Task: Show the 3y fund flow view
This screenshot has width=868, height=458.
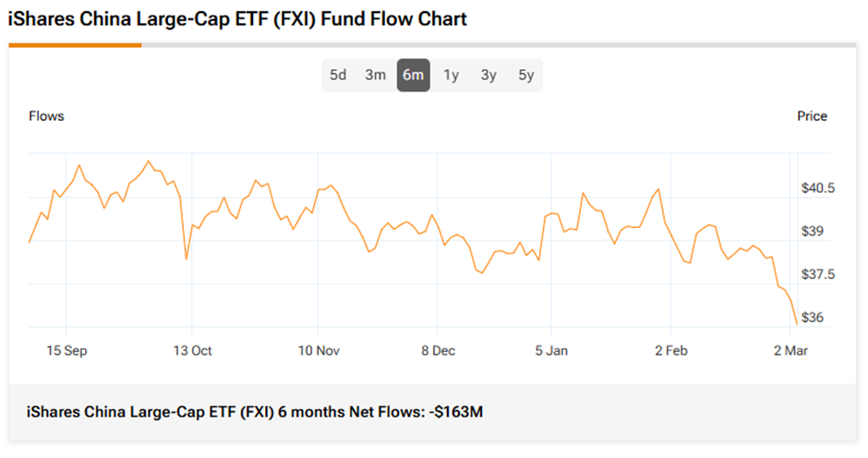Action: pos(488,76)
